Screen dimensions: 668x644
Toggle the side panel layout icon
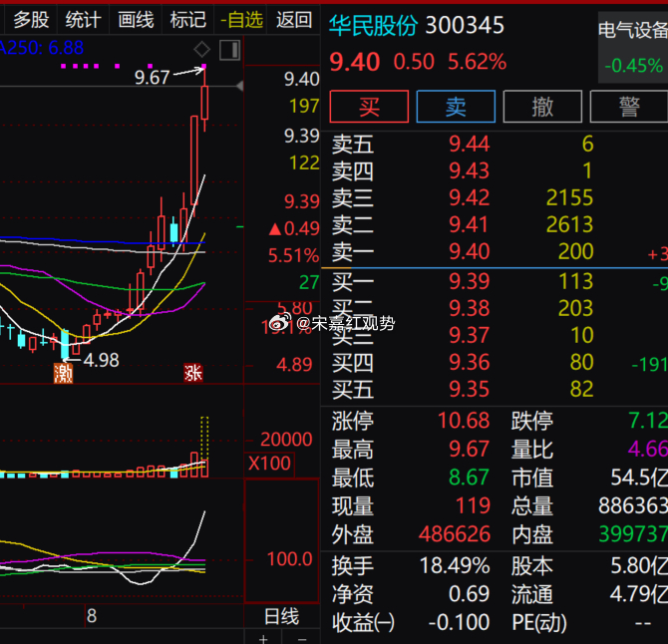(x=229, y=50)
